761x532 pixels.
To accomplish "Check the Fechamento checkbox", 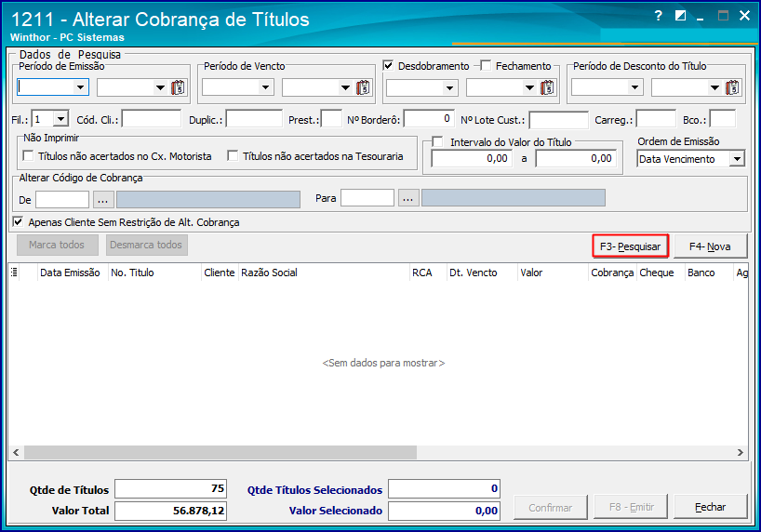I will pyautogui.click(x=486, y=65).
